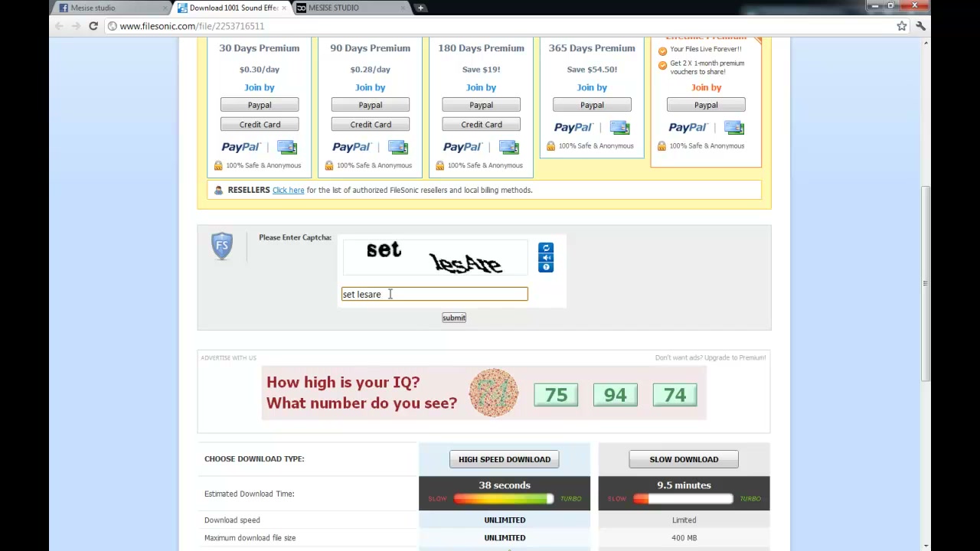Go forward with browser forward arrow
This screenshot has height=551, width=980.
[76, 26]
